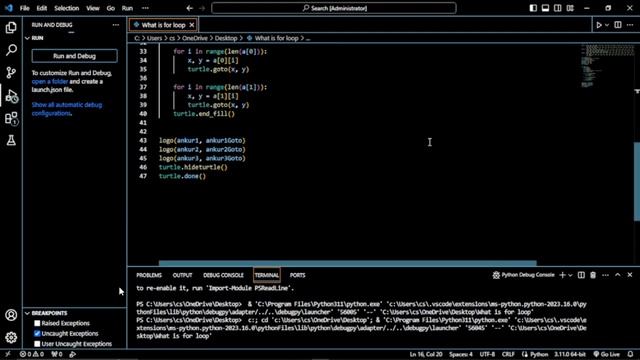The height and width of the screenshot is (360, 640).
Task: Split the editor to the right
Action: coord(618,25)
